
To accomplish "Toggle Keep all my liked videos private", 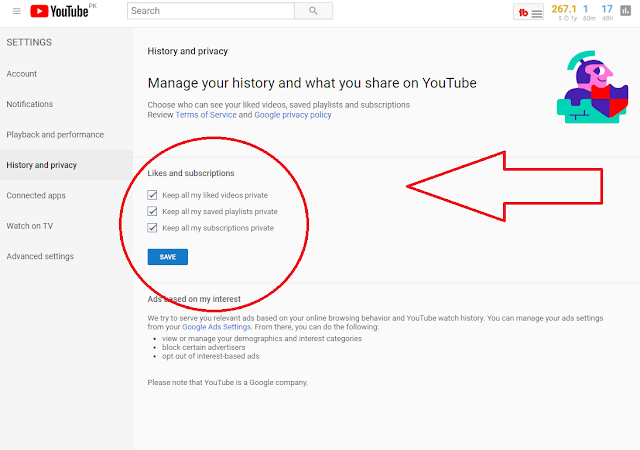I will click(152, 195).
